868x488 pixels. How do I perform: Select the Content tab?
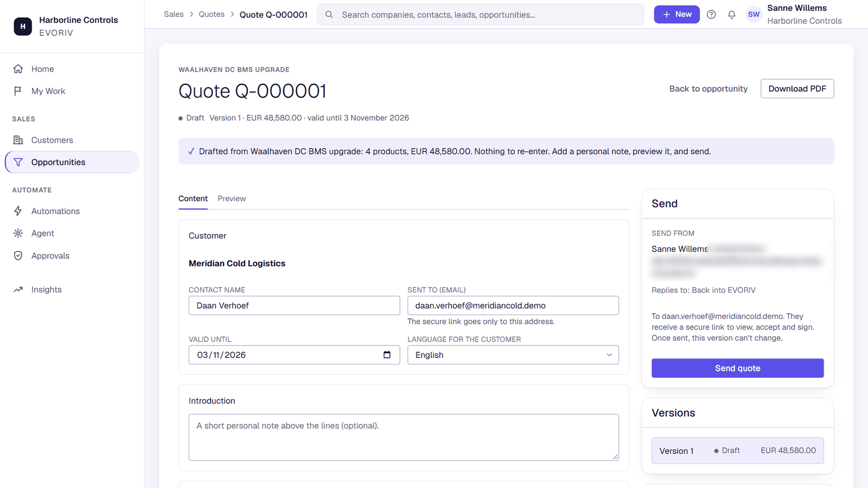click(x=193, y=198)
